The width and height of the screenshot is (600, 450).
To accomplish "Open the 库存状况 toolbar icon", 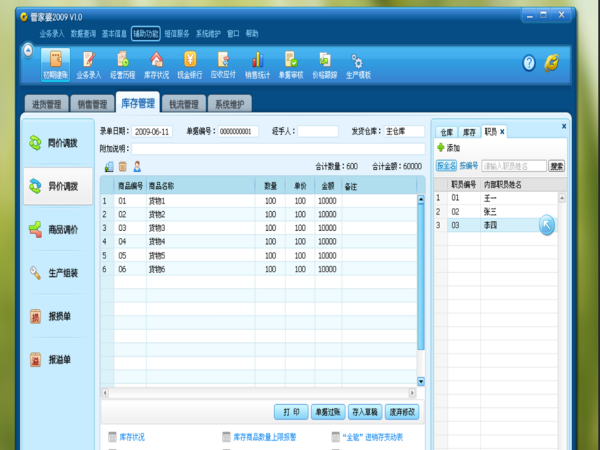I will coord(155,64).
